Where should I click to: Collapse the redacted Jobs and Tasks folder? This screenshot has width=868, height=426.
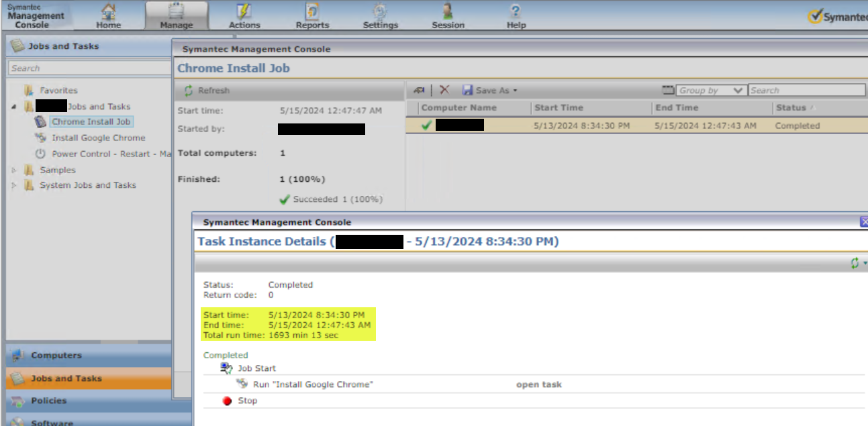[x=15, y=107]
